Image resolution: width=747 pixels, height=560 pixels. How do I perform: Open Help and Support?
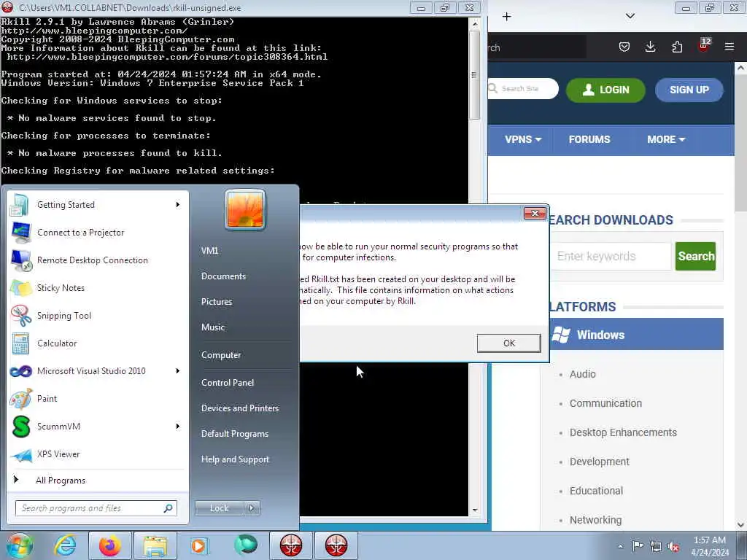coord(236,459)
